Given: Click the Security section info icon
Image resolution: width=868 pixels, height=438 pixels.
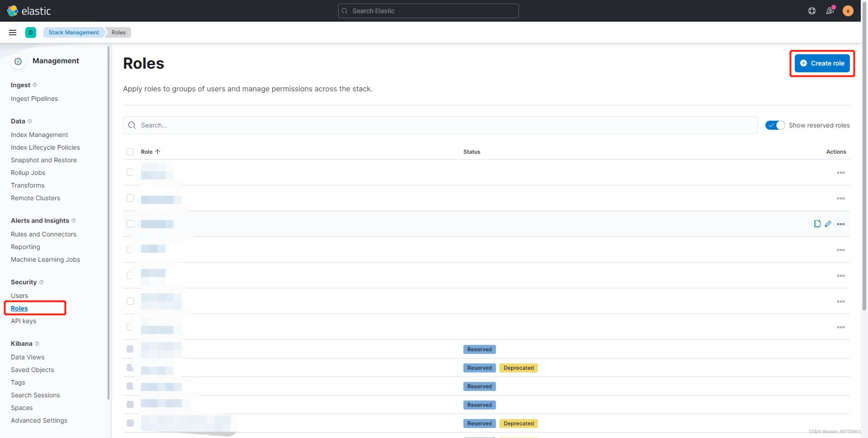Looking at the screenshot, I should (x=42, y=282).
